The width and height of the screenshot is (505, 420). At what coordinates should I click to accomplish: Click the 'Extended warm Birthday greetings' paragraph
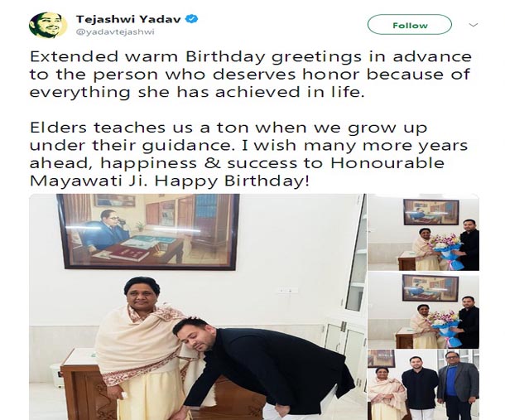point(251,75)
